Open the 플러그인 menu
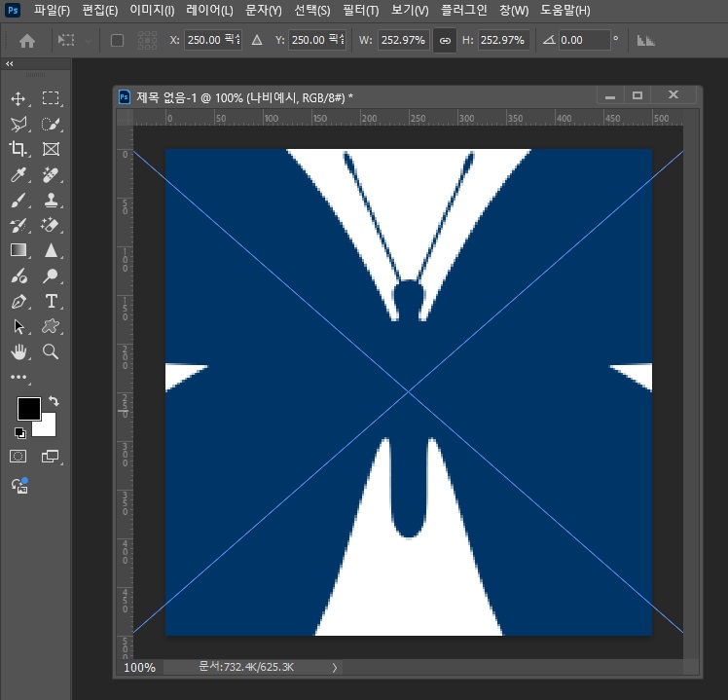728x700 pixels. coord(464,10)
